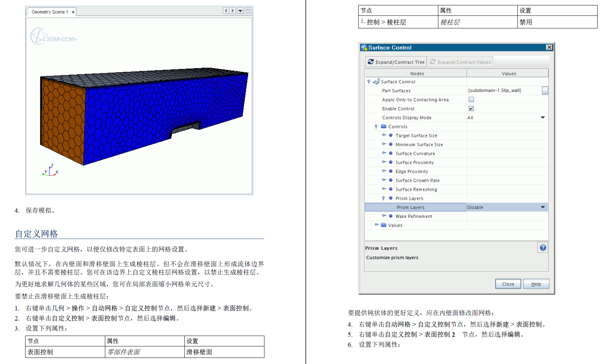
Task: Click the Close button in Surface Control
Action: coord(508,284)
